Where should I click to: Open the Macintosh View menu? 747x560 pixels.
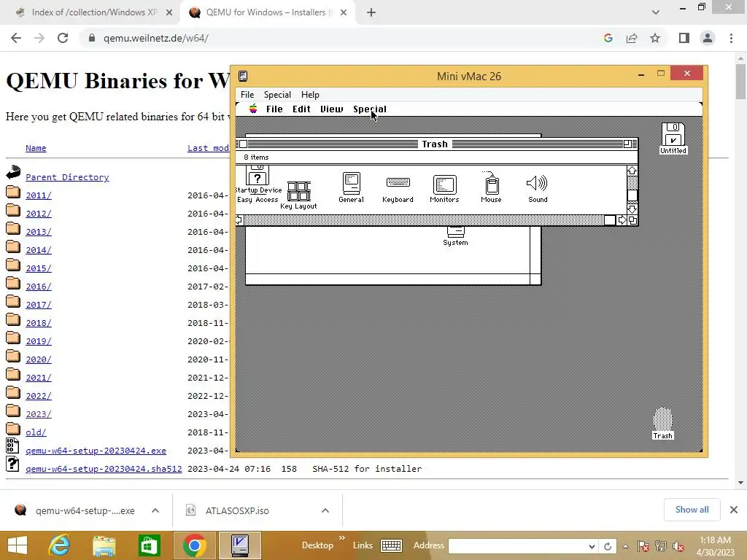(332, 109)
